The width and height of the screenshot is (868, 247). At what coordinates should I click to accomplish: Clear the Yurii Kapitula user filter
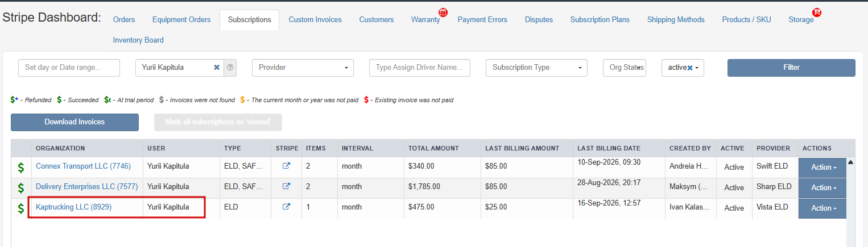[x=217, y=67]
